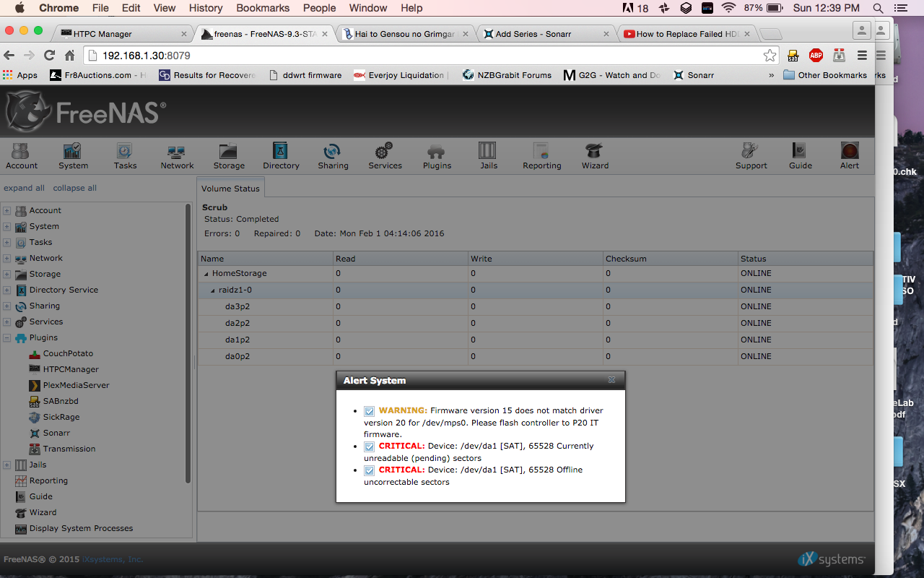Bookmark this page with the star icon

point(770,56)
